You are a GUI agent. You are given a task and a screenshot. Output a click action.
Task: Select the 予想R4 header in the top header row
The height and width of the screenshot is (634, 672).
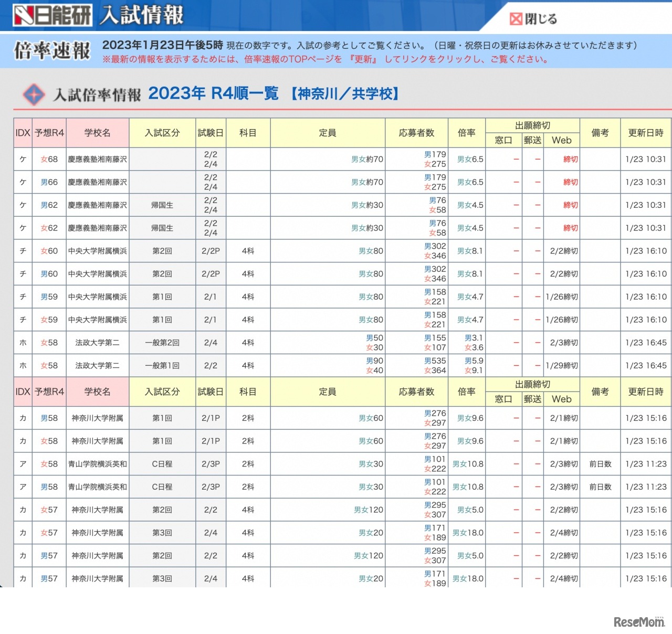49,133
